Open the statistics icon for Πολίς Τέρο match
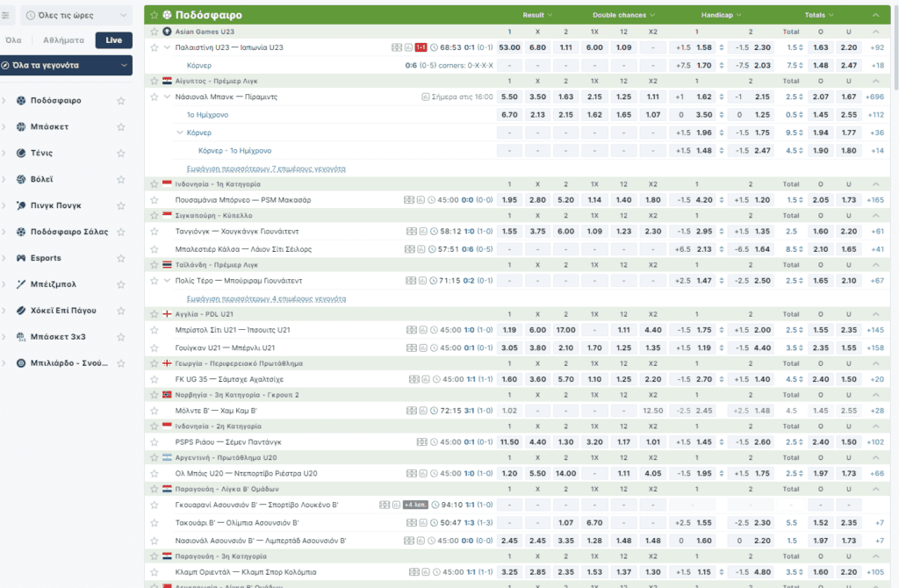899x588 pixels. 421,281
